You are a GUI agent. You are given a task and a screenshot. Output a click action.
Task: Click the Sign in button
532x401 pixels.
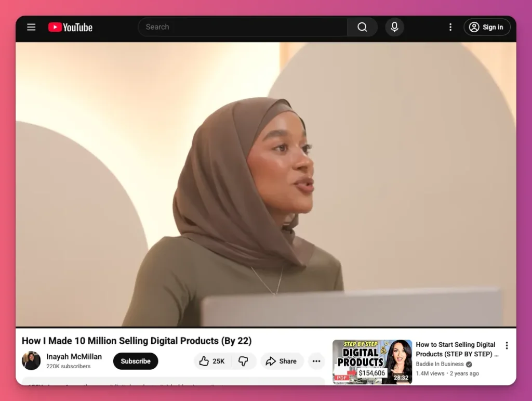coord(487,27)
